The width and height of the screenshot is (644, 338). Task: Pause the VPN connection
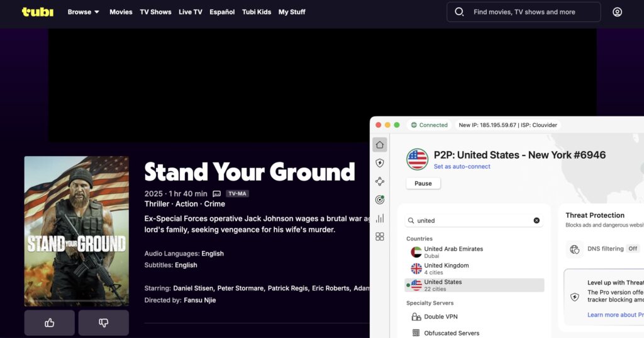(x=423, y=183)
